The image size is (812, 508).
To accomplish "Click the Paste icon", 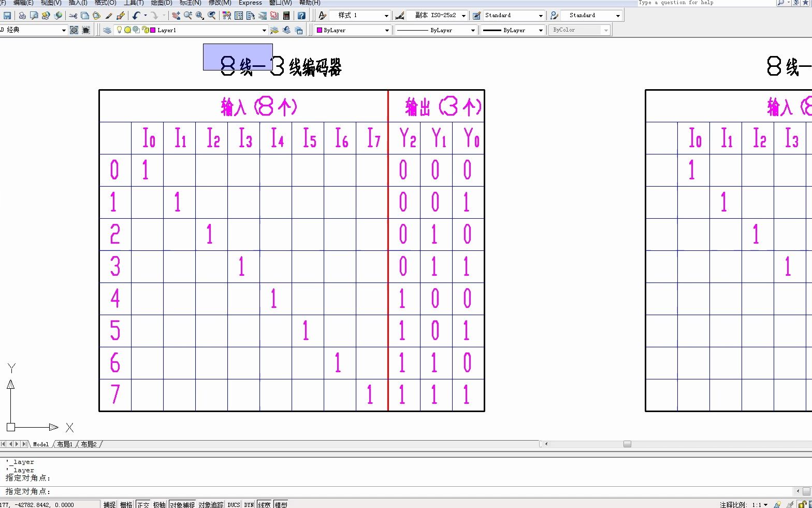I will tap(96, 16).
